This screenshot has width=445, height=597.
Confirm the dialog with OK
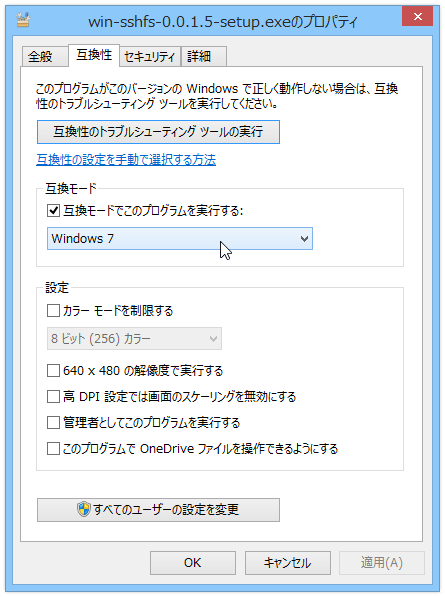pos(193,563)
